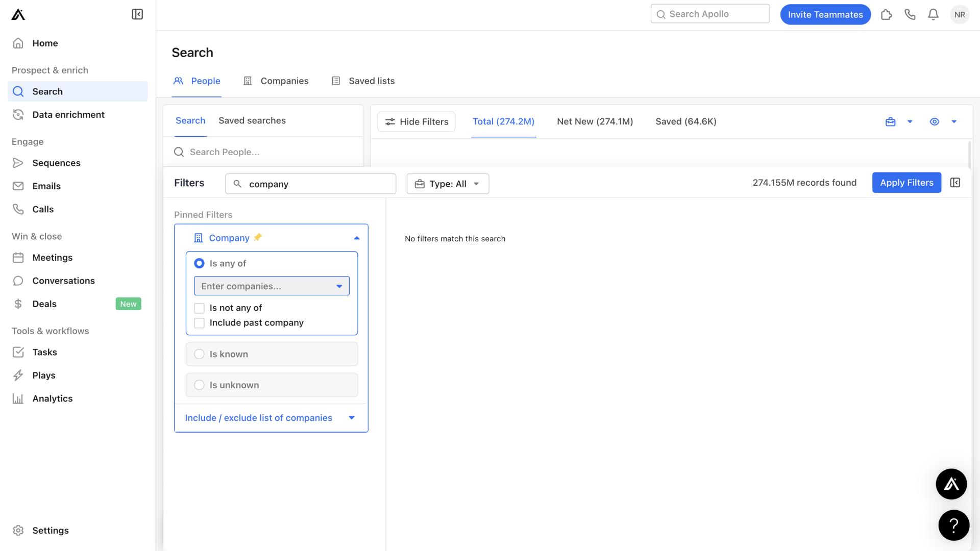
Task: Click the Invite Teammates button
Action: coord(825,14)
